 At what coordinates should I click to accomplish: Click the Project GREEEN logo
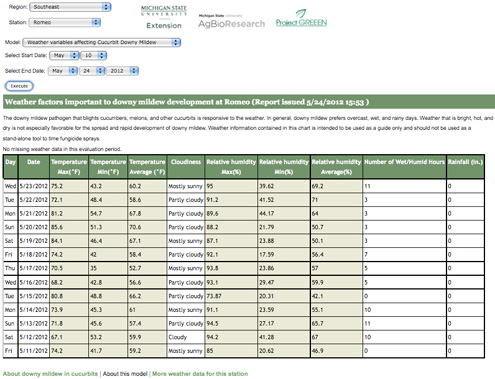click(301, 18)
